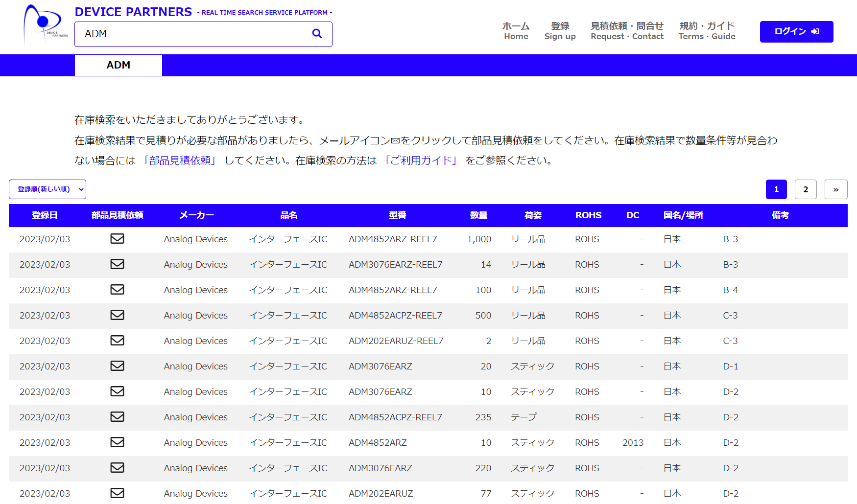Click the 荷姿 column header
Image resolution: width=857 pixels, height=504 pixels.
tap(533, 215)
